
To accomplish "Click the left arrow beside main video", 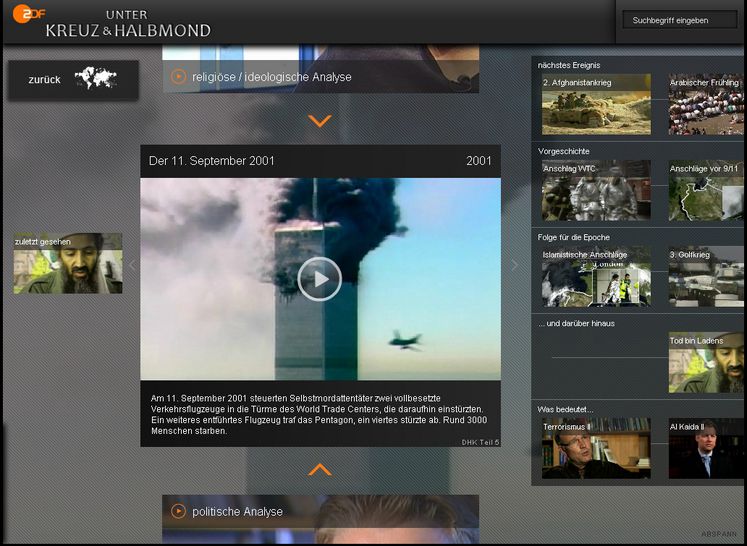I will coord(132,265).
